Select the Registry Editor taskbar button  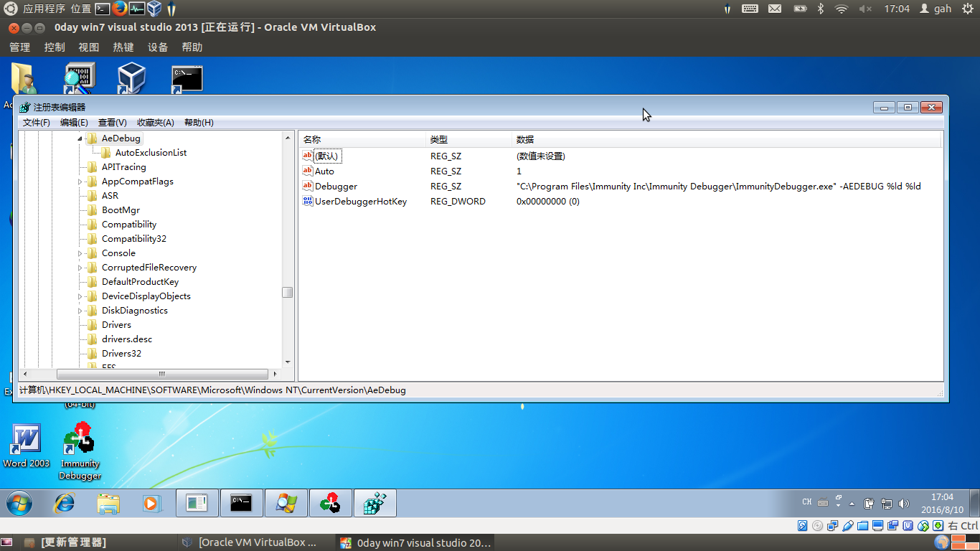tap(375, 504)
